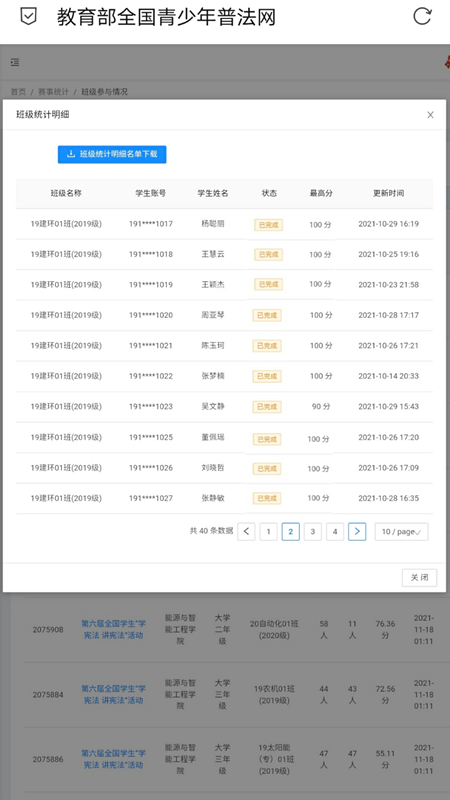
Task: Select pagination page 4
Action: tap(335, 532)
